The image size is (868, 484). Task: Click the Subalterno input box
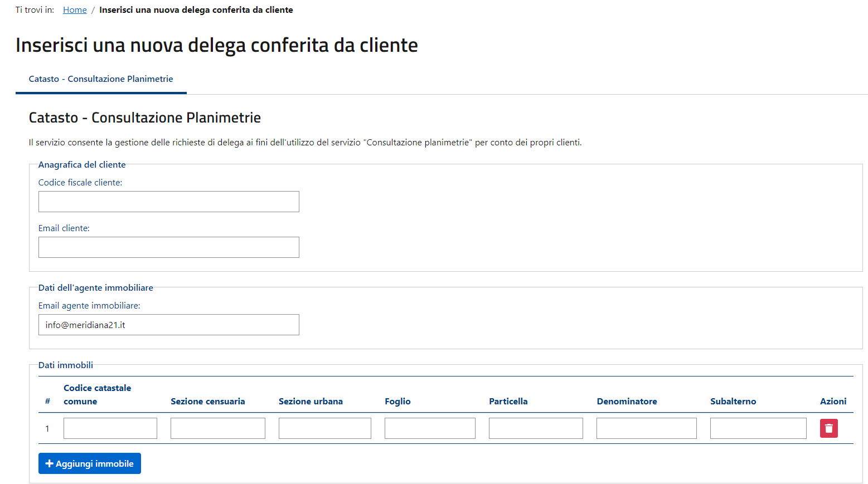point(758,428)
